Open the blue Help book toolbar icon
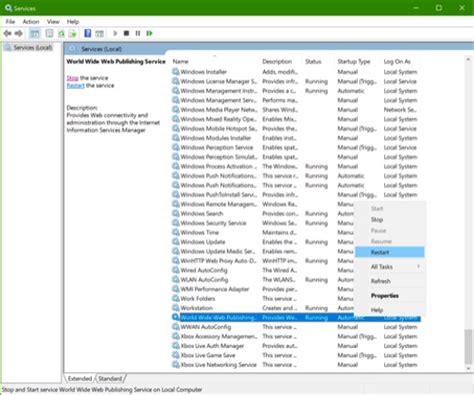 [88, 33]
